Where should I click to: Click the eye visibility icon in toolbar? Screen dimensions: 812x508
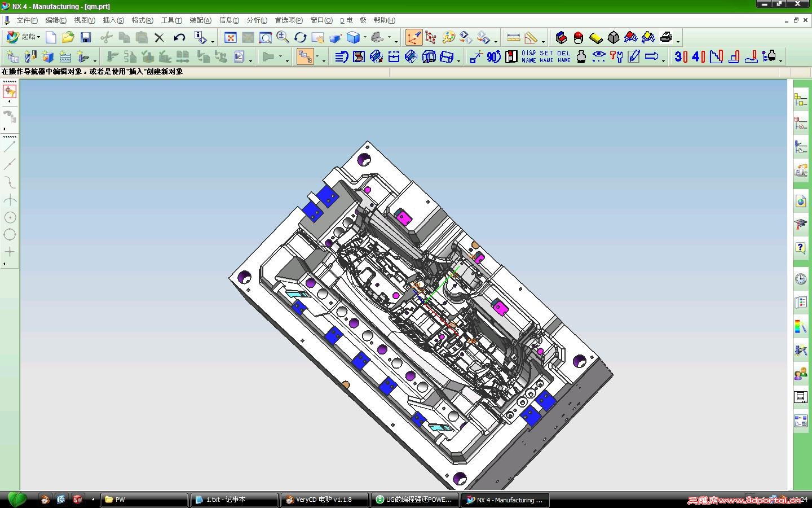[599, 56]
